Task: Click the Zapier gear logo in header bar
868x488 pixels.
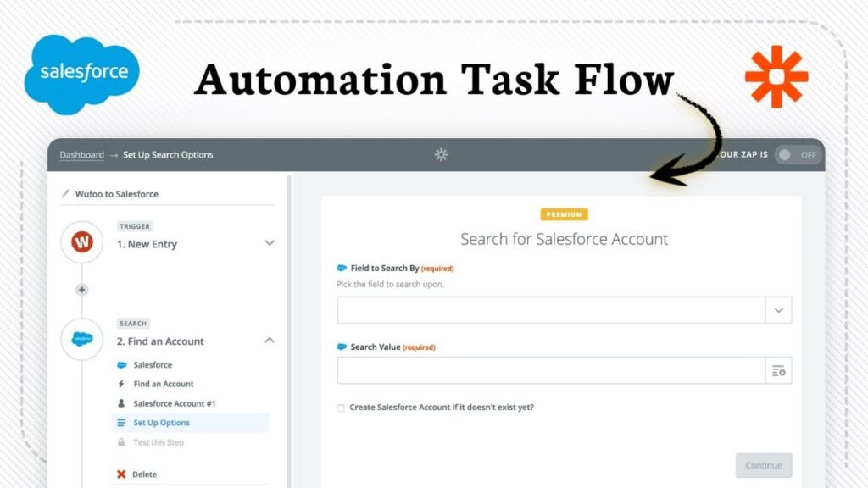Action: 441,154
